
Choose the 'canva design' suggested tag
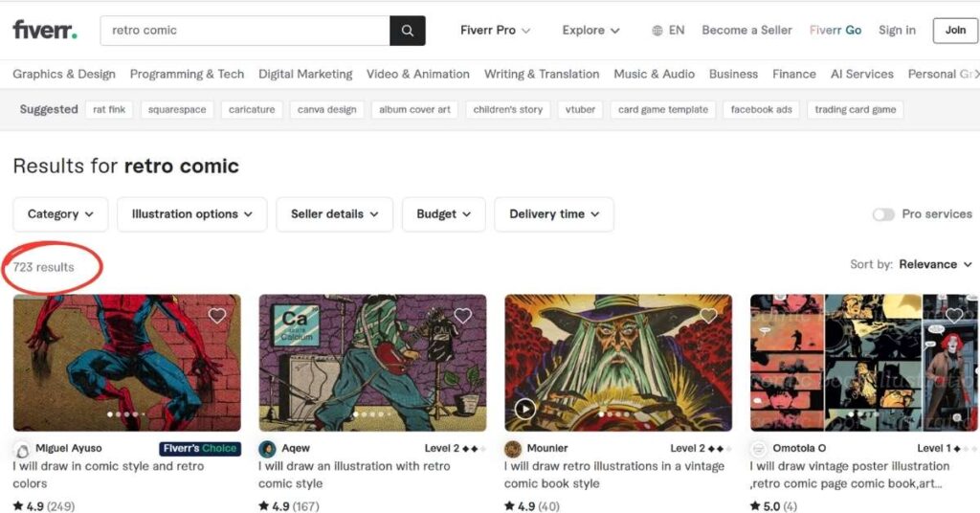[327, 109]
